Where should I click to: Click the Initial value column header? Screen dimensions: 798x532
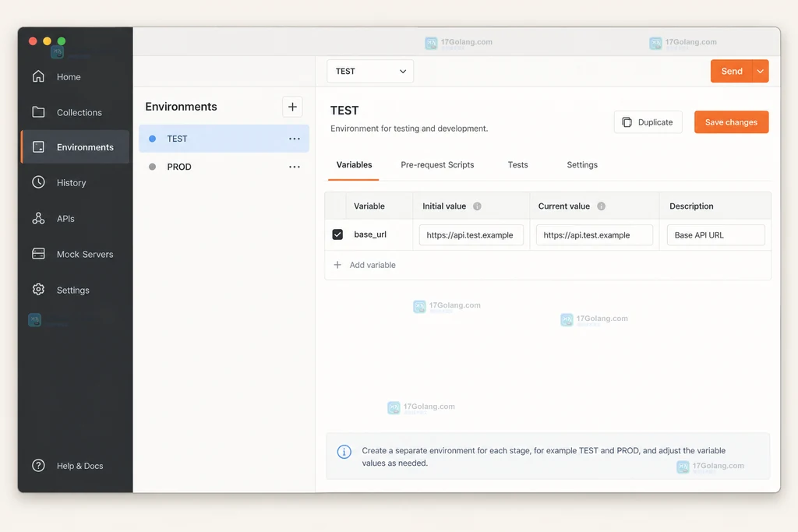[x=444, y=206]
